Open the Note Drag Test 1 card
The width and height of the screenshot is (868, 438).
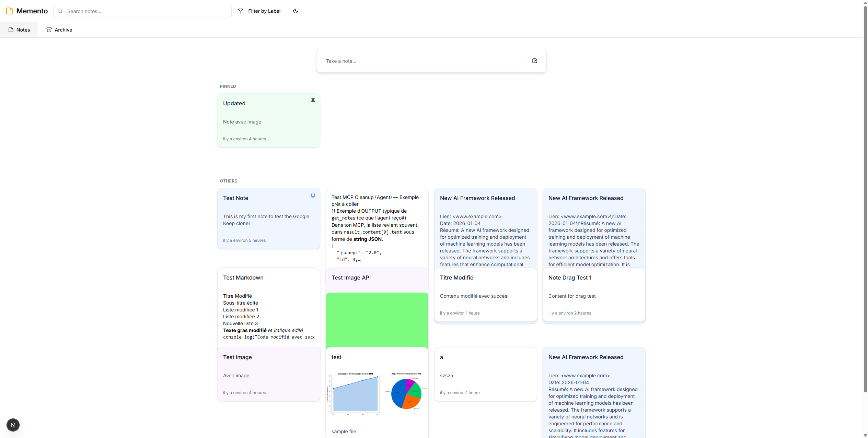[x=593, y=294]
